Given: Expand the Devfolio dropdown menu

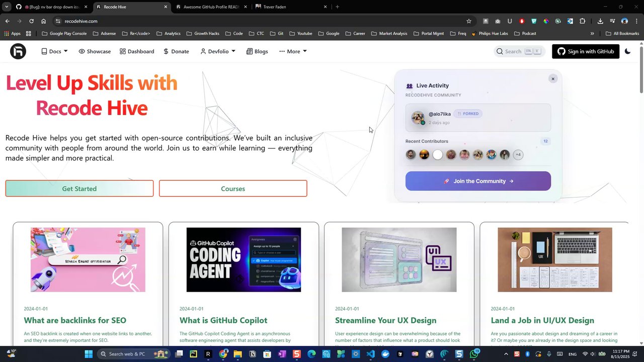Looking at the screenshot, I should [218, 51].
